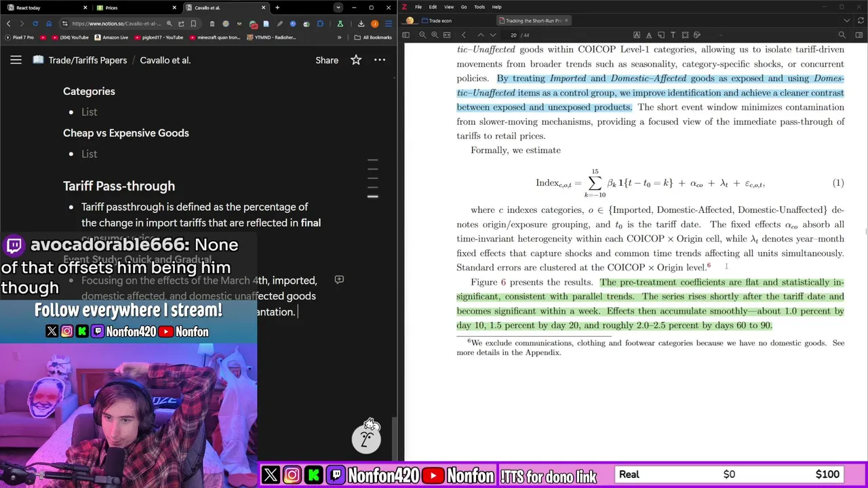The height and width of the screenshot is (488, 868).
Task: Go to the browser home page
Action: pos(49,24)
